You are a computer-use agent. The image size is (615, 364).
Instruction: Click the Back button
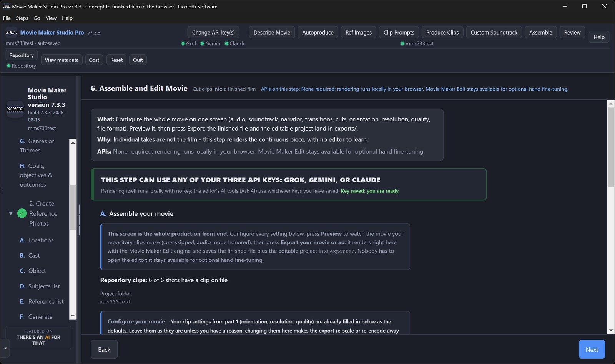point(104,349)
